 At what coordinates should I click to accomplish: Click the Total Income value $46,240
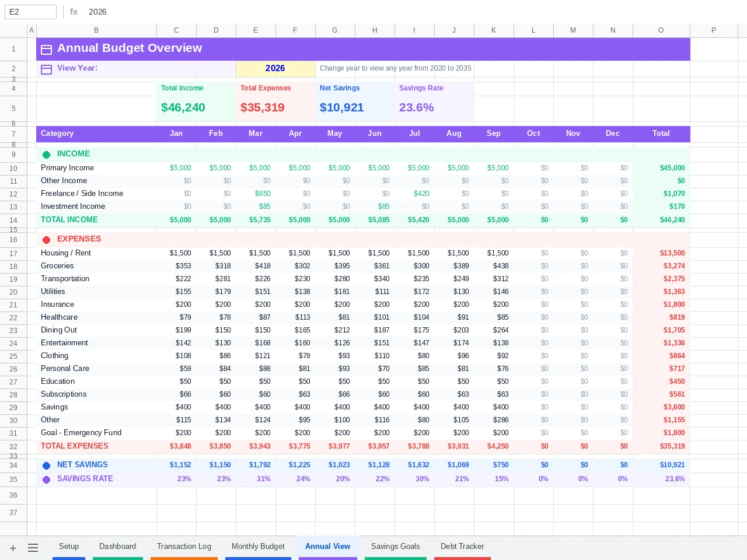pyautogui.click(x=183, y=108)
